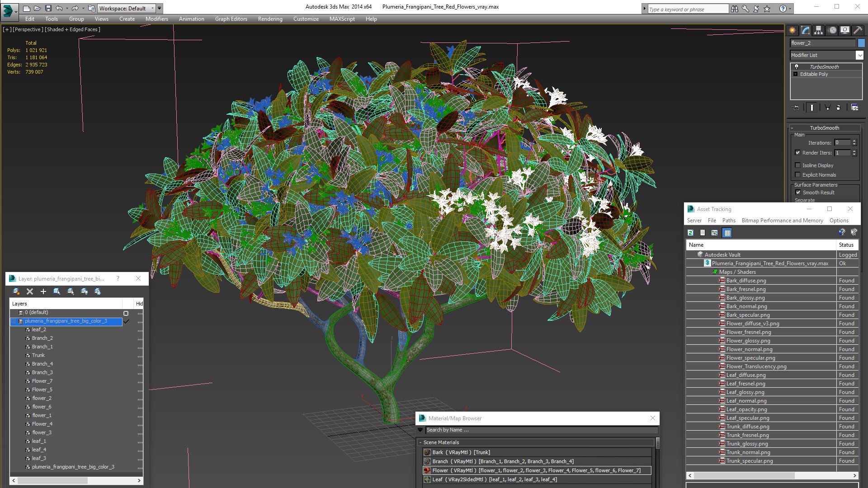
Task: Open the Workspace Default dropdown
Action: pos(127,8)
